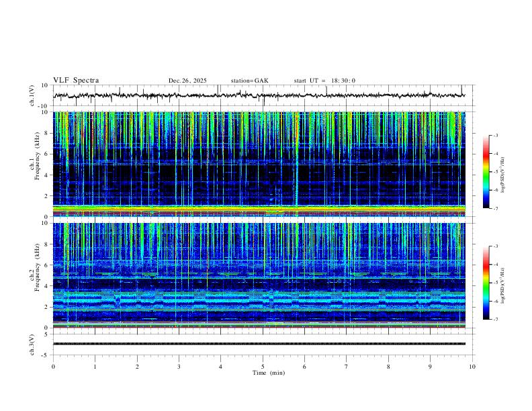532x411 pixels.
Task: Click the time axis tick label "5"
Action: point(263,367)
